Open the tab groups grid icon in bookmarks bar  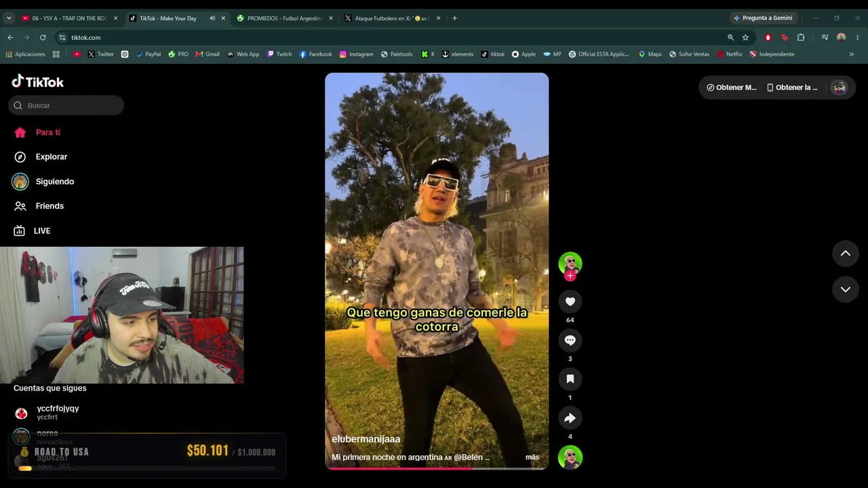point(56,54)
